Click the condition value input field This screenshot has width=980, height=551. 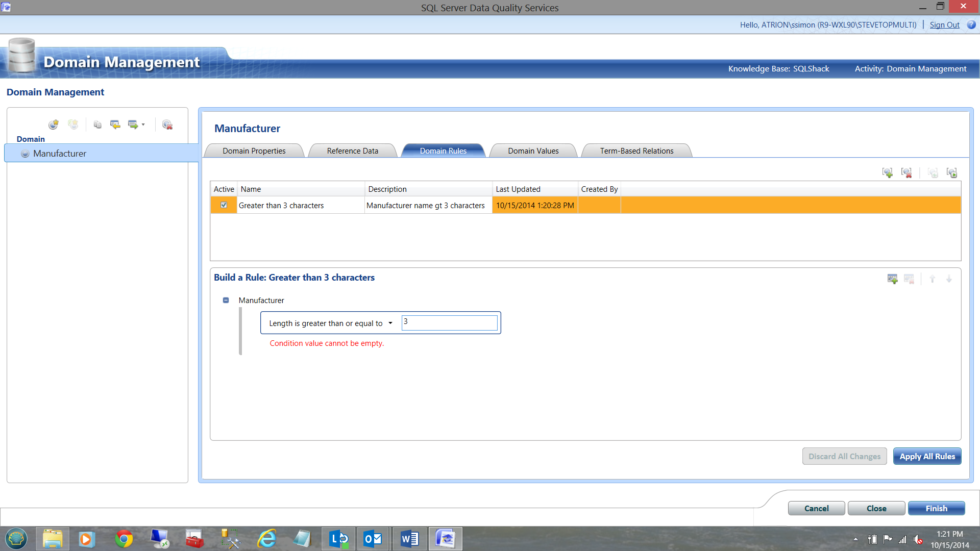449,322
